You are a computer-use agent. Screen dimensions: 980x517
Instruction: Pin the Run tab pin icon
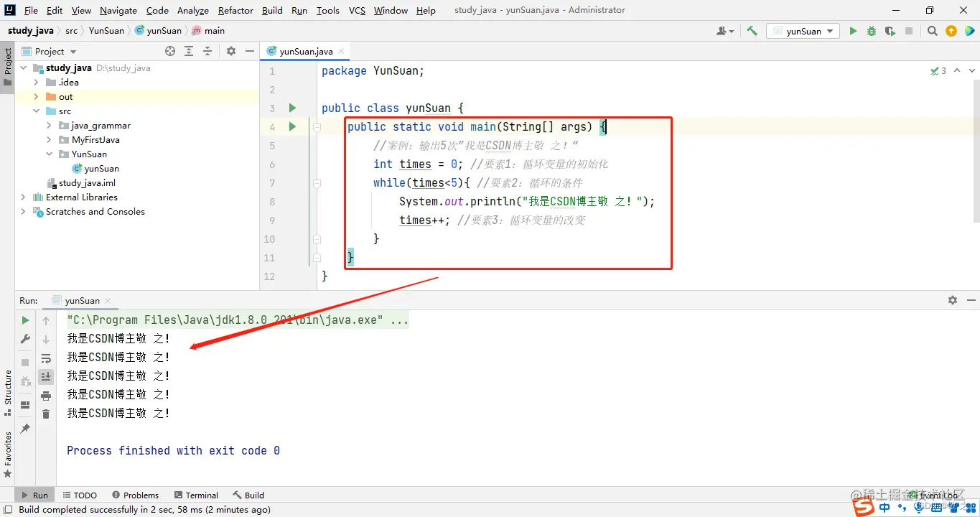click(x=25, y=429)
